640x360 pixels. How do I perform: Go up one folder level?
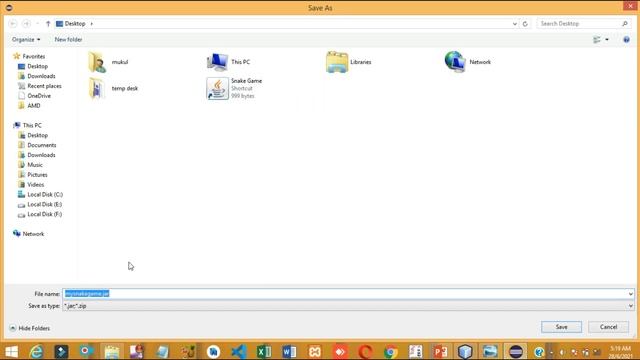tap(48, 24)
